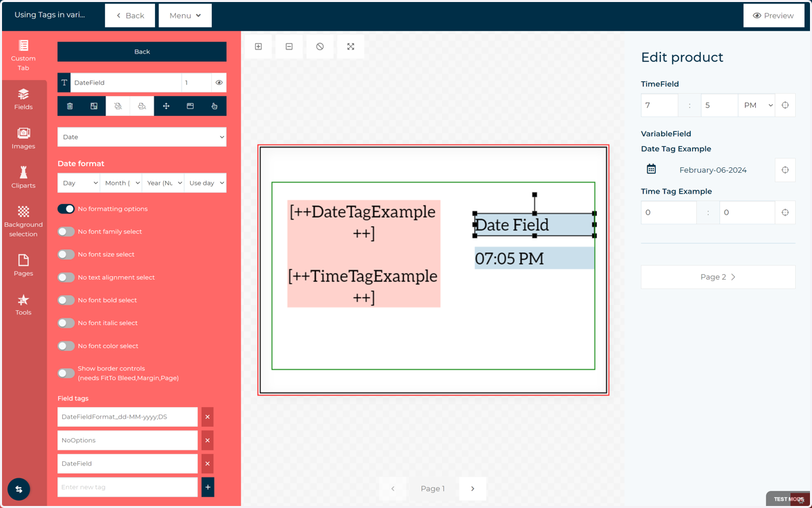Viewport: 812px width, 508px height.
Task: Remove the DateFieldFormat_dd-MM-yyyy;DS tag
Action: click(x=208, y=417)
